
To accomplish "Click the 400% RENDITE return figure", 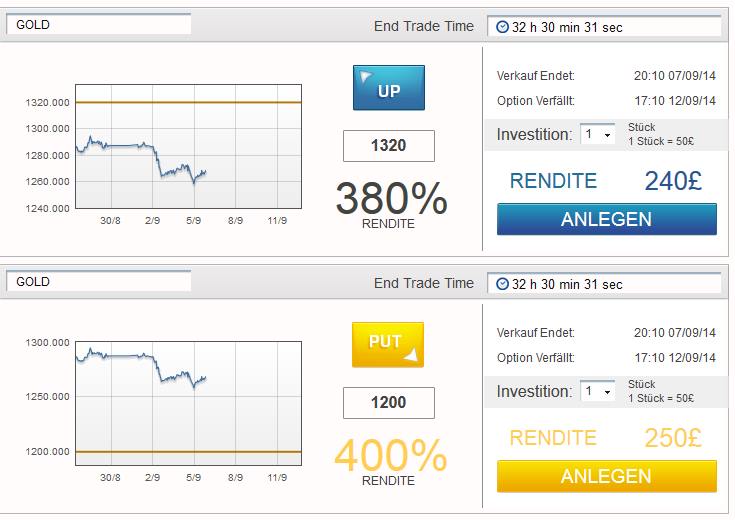I will point(391,456).
